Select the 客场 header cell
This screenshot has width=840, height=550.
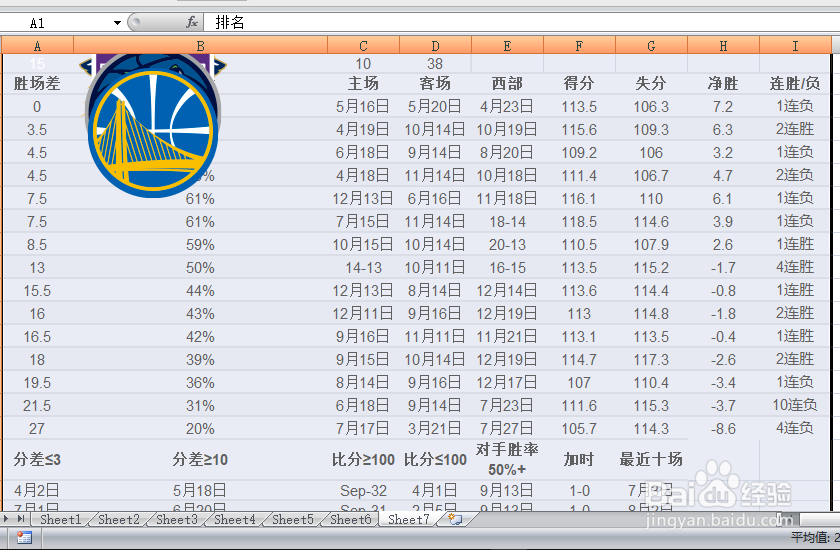point(435,84)
